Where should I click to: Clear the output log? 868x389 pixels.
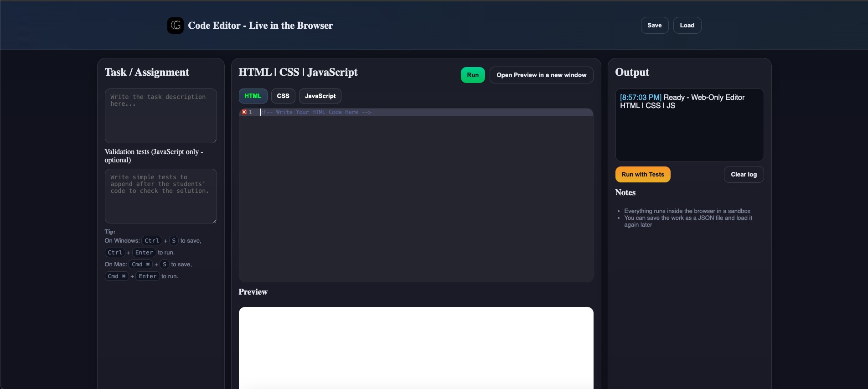click(x=743, y=175)
